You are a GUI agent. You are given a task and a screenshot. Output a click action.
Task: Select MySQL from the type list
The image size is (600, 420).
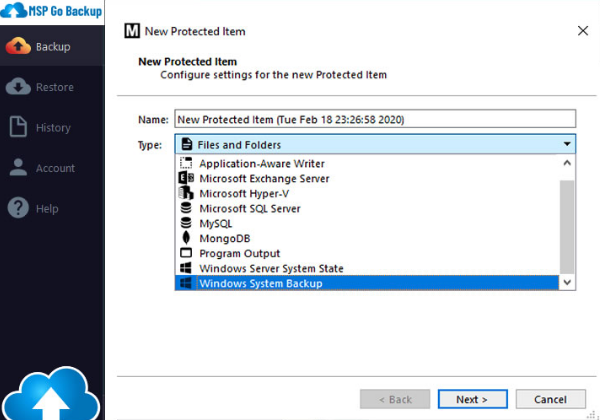[367, 223]
